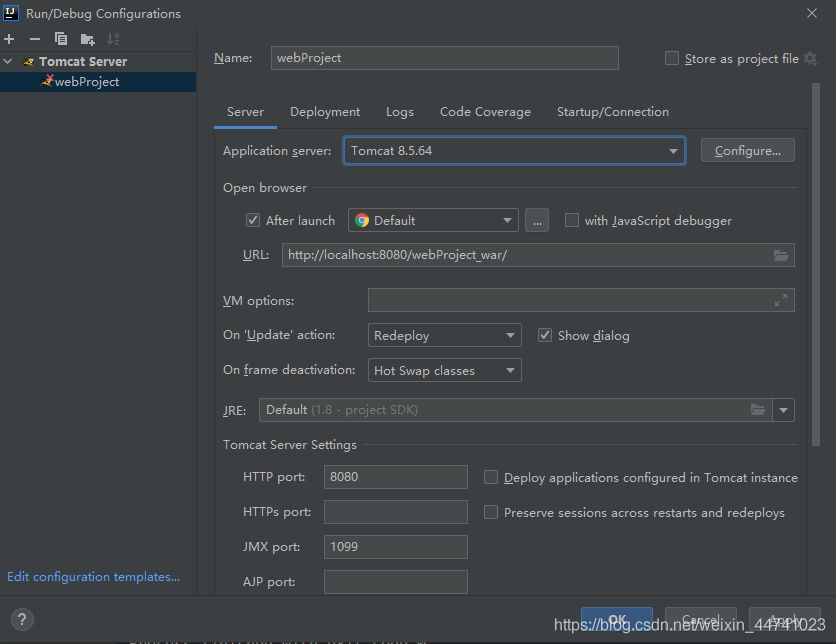Collapse the Tomcat Server tree node

(x=8, y=61)
